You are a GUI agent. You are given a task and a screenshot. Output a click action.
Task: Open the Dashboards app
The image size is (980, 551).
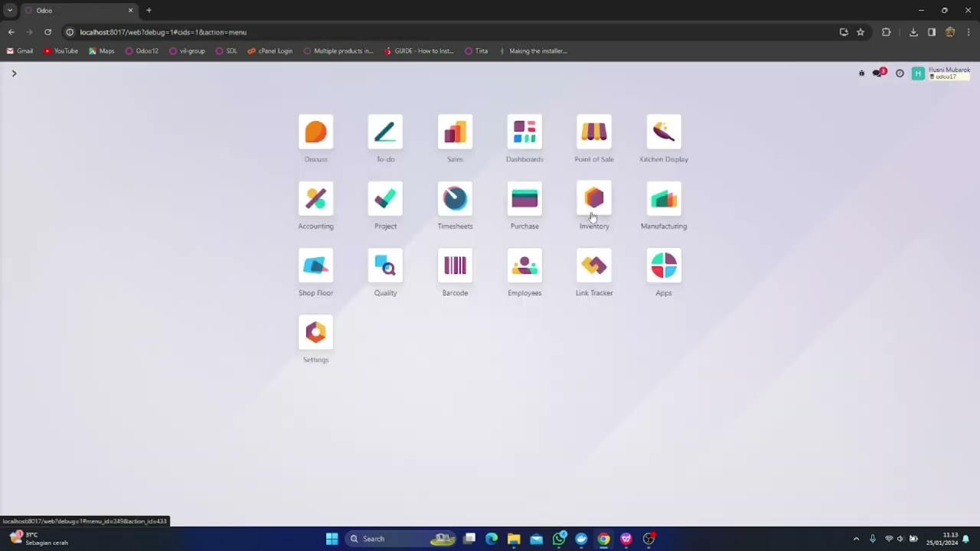(524, 132)
